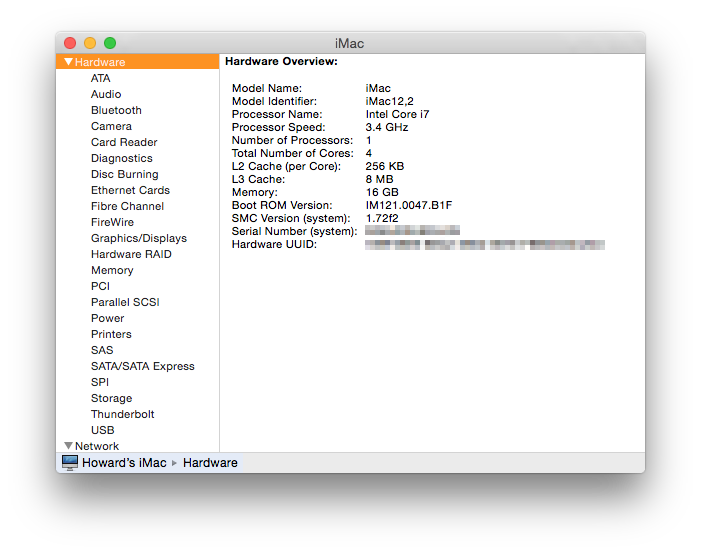This screenshot has width=701, height=553.
Task: Expand the Network section disclosure triangle
Action: click(68, 446)
